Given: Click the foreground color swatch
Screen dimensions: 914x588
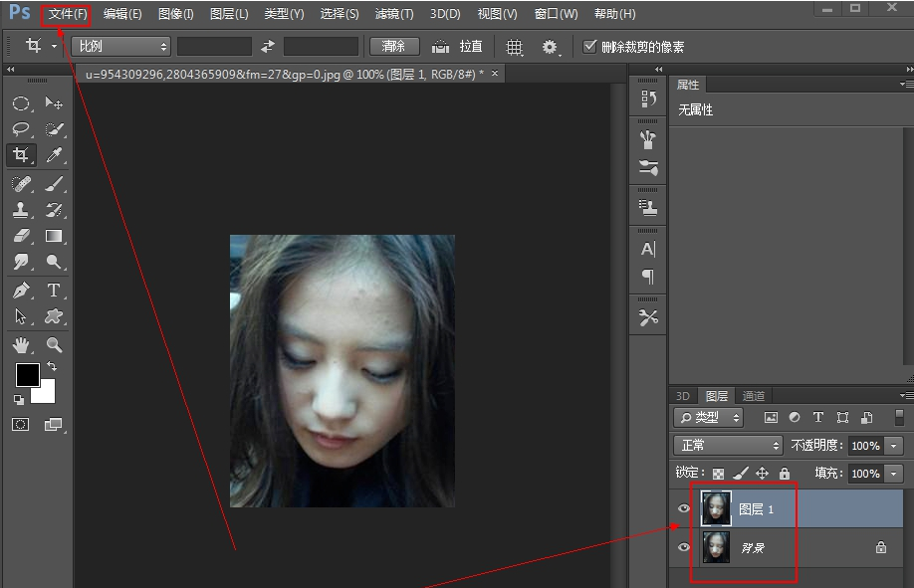Looking at the screenshot, I should pos(26,376).
